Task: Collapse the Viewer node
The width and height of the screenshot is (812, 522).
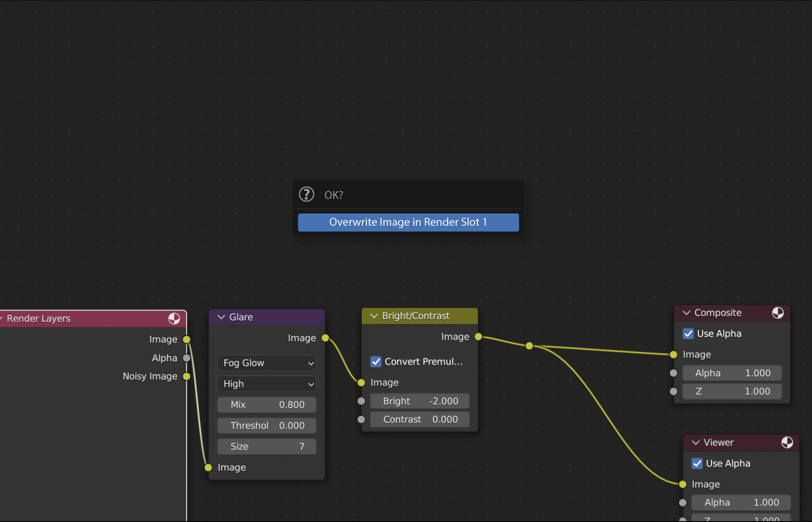Action: pos(695,442)
